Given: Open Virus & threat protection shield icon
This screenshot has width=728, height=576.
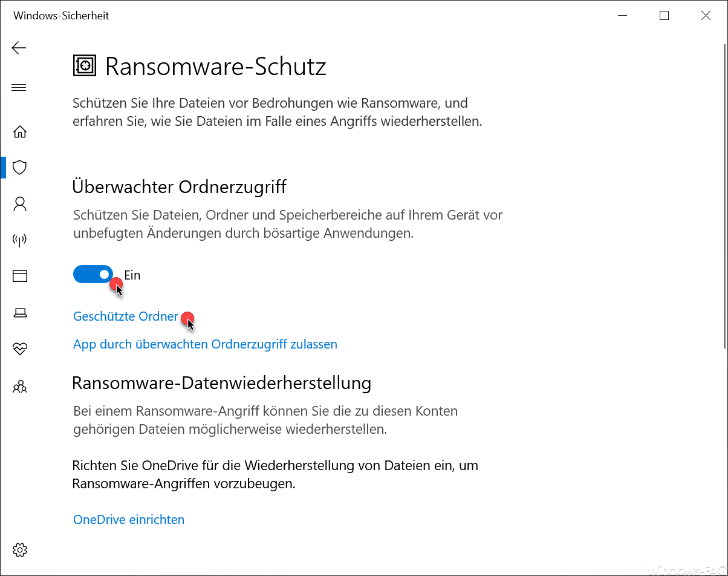Looking at the screenshot, I should click(20, 168).
